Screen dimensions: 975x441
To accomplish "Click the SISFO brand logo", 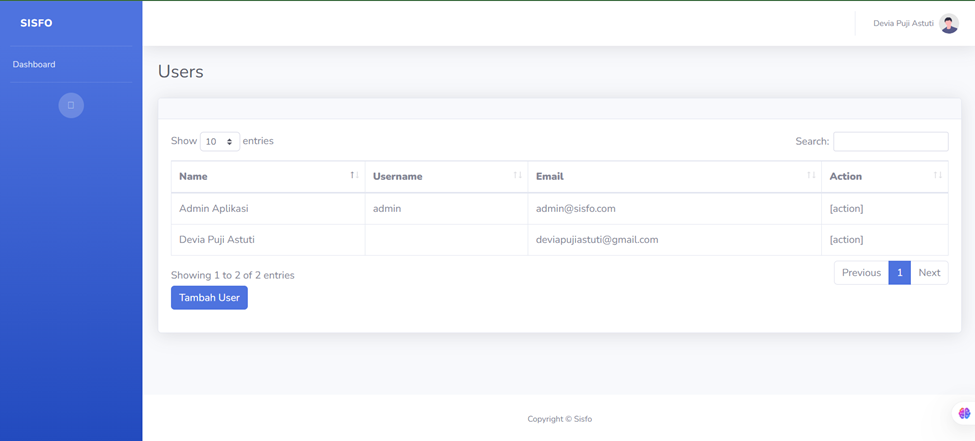I will (x=36, y=23).
